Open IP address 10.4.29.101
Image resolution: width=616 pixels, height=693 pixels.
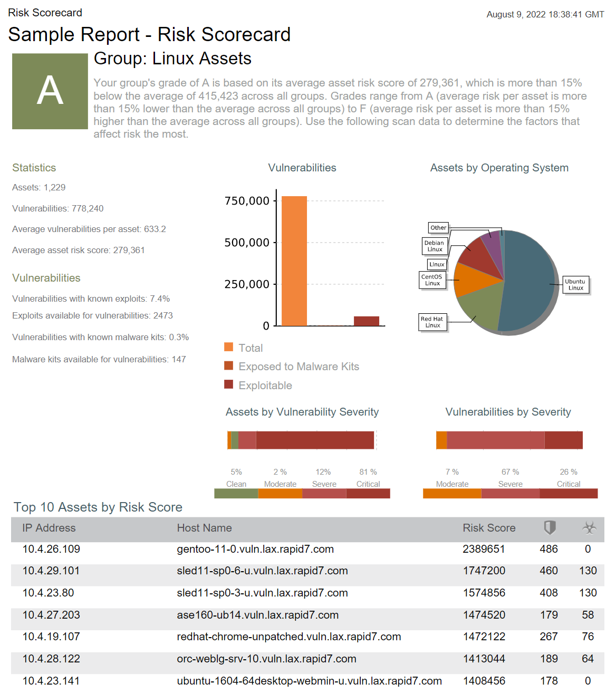[x=51, y=571]
